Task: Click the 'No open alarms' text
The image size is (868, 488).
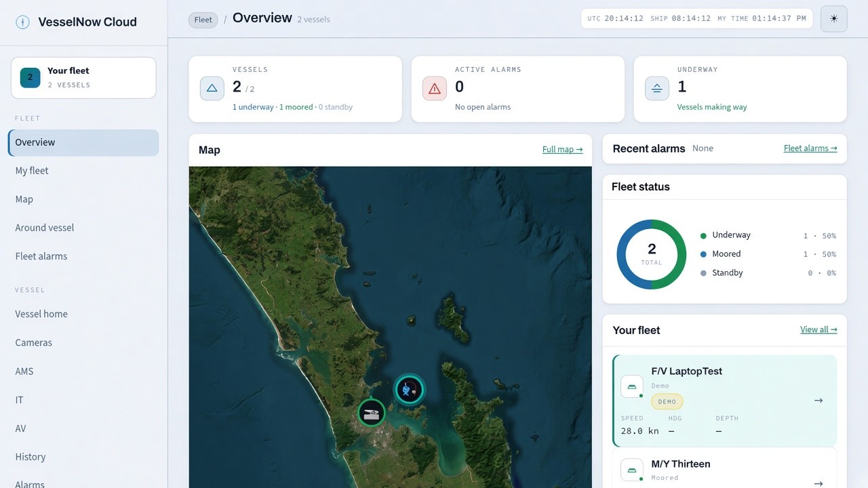Action: point(483,107)
